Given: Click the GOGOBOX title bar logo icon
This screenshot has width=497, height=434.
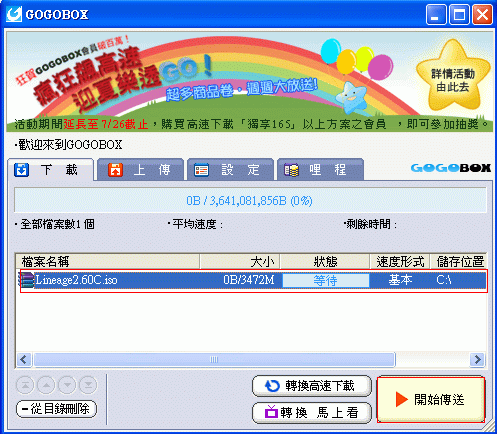Looking at the screenshot, I should click(x=14, y=14).
